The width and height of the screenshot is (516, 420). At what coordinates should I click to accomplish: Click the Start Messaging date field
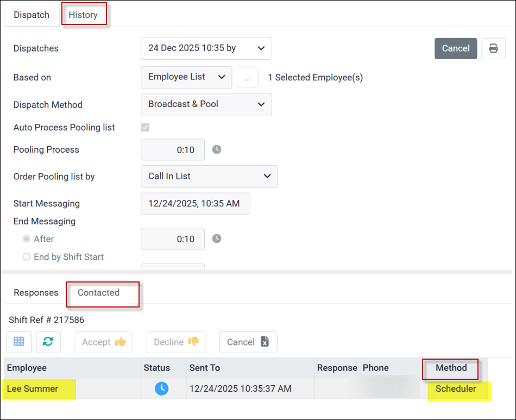pyautogui.click(x=195, y=204)
